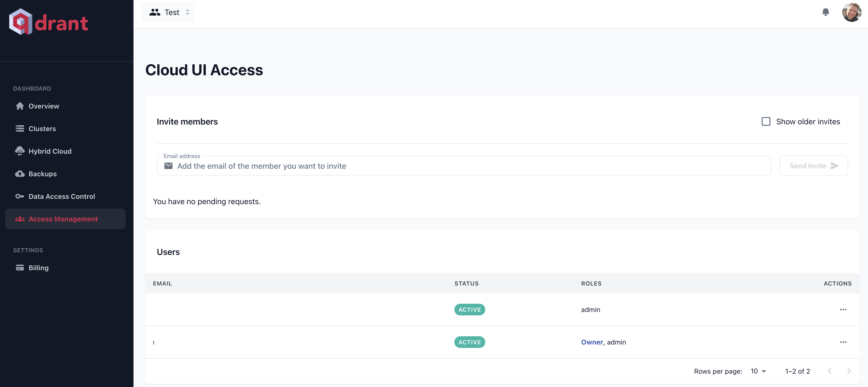Screen dimensions: 868x387
Task: Click the Data Access Control key icon
Action: pyautogui.click(x=20, y=196)
